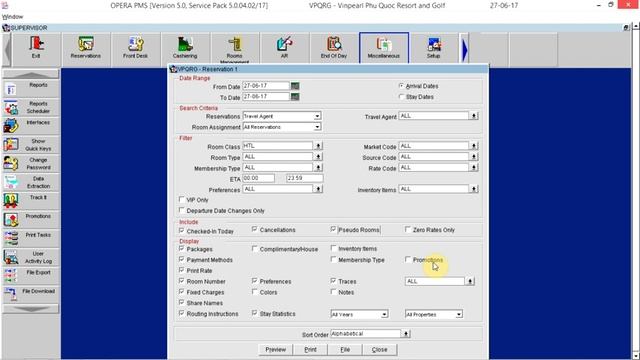Viewport: 640px width, 360px height.
Task: Open the Room Class list arrow
Action: point(318,146)
